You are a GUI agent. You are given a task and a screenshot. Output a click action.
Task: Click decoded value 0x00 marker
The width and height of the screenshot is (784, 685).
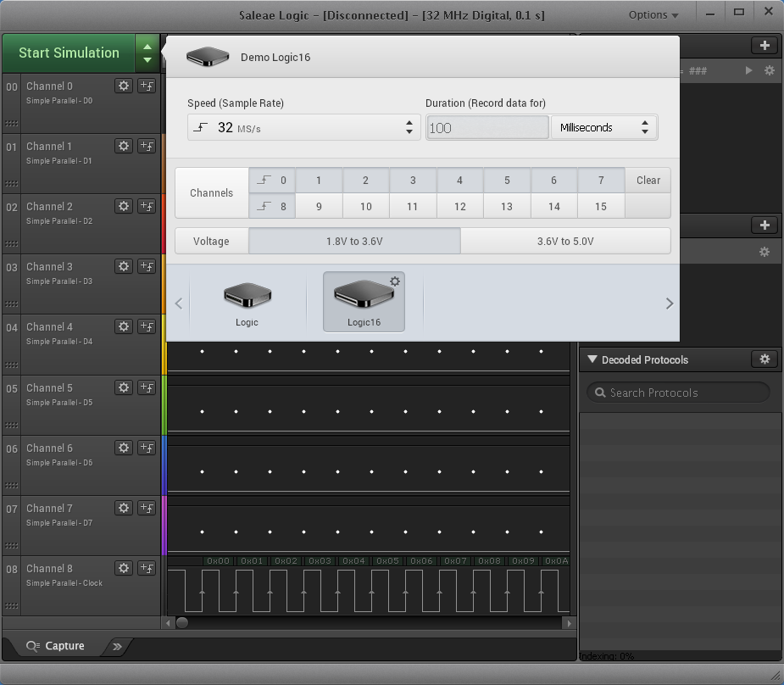tap(218, 561)
